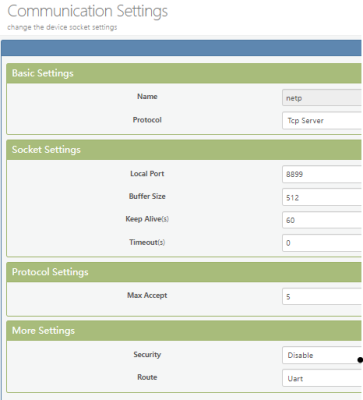This screenshot has width=363, height=400.
Task: Click the More Settings section header
Action: coord(184,331)
